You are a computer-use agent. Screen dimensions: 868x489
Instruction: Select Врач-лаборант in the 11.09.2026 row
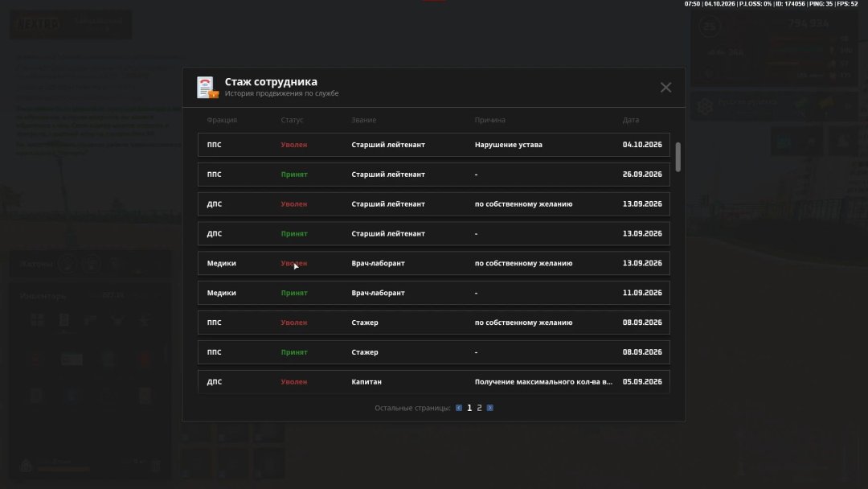(378, 293)
